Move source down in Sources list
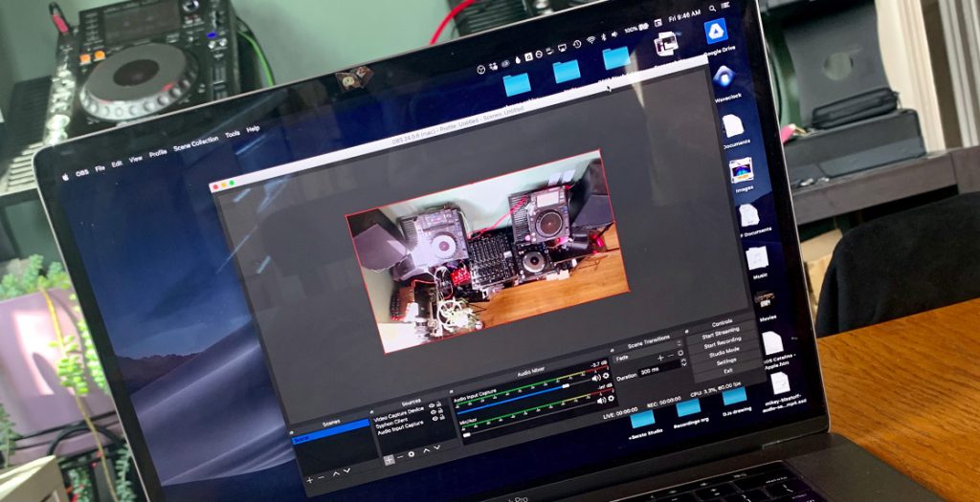Screen dimensions: 980x502 tap(436, 447)
